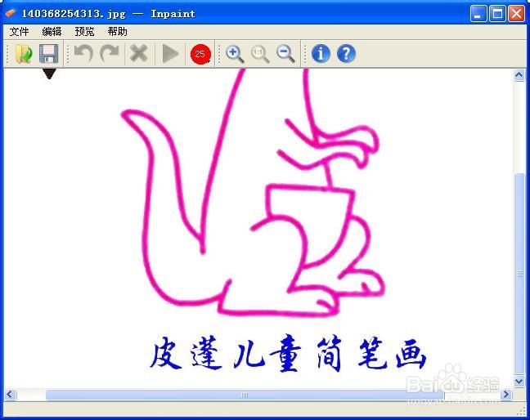Minimize the Inpaint window

478,14
